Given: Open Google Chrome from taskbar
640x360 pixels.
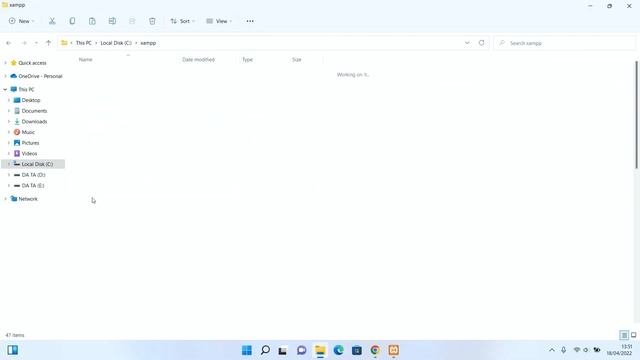Looking at the screenshot, I should pyautogui.click(x=375, y=350).
